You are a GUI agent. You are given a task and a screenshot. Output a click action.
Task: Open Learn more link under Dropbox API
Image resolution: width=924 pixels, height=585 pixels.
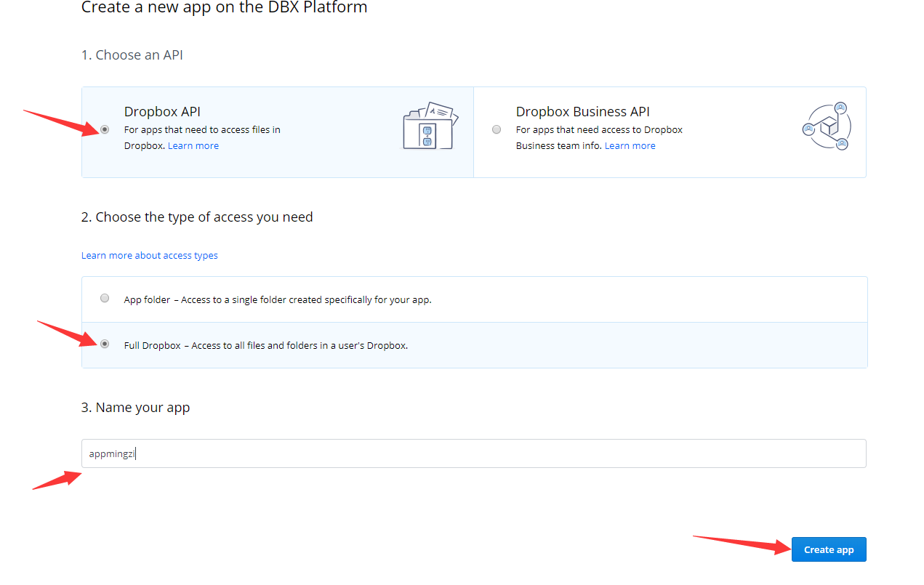coord(193,145)
